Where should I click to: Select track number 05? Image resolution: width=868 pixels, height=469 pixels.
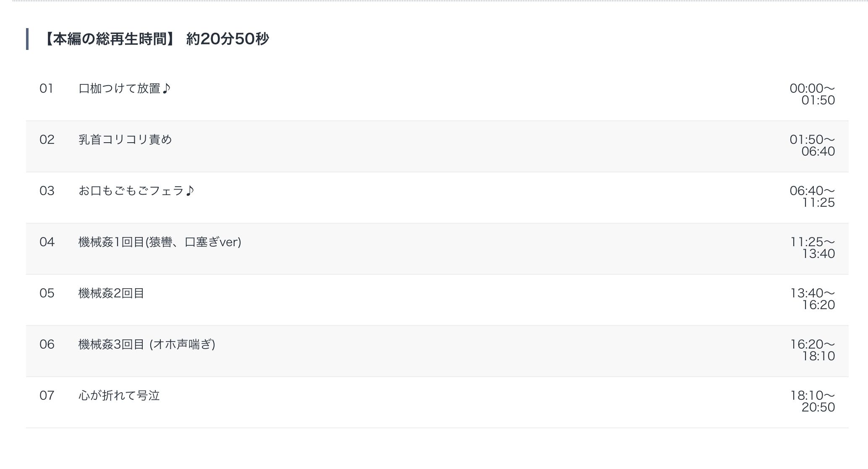(x=47, y=293)
